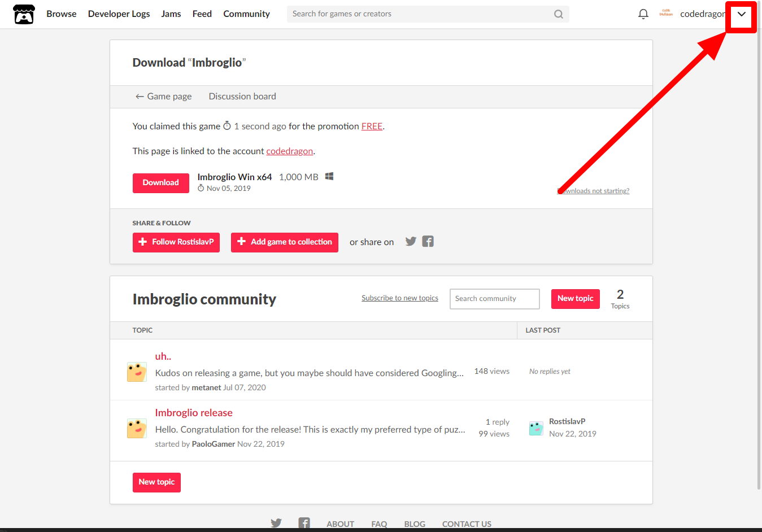The height and width of the screenshot is (532, 762).
Task: Expand the account dropdown chevron
Action: (741, 14)
